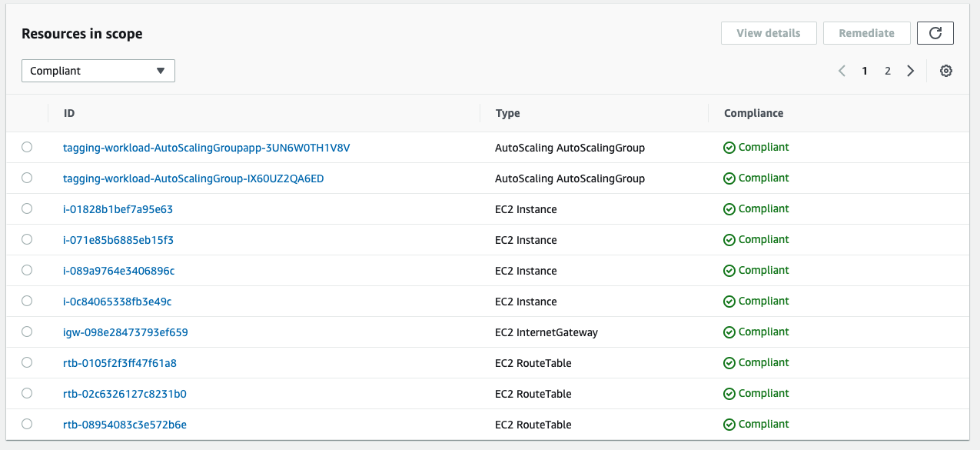
Task: Jump to page 2 of results
Action: coord(888,71)
